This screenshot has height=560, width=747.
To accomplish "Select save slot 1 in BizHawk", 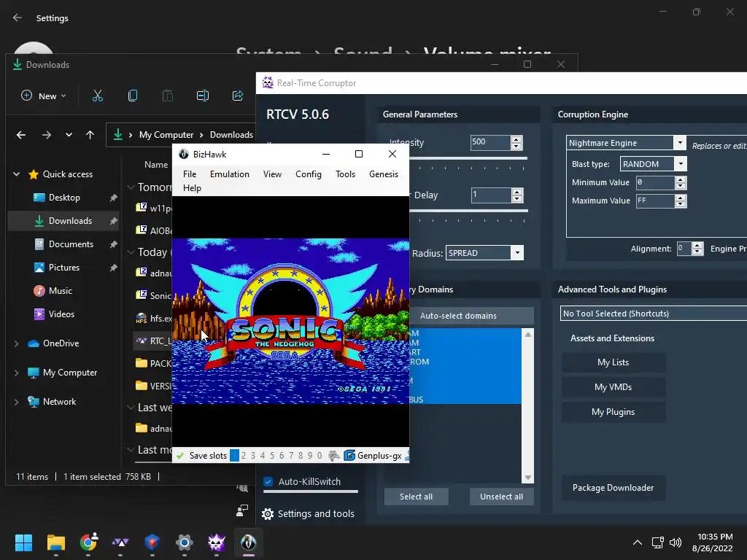I will click(x=234, y=456).
